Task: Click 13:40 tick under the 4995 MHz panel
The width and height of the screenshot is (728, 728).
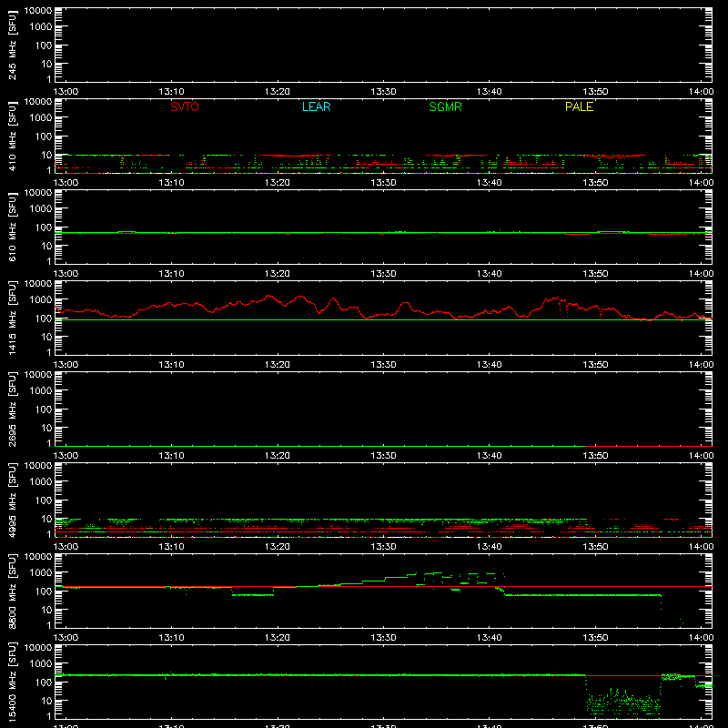Action: coord(490,547)
